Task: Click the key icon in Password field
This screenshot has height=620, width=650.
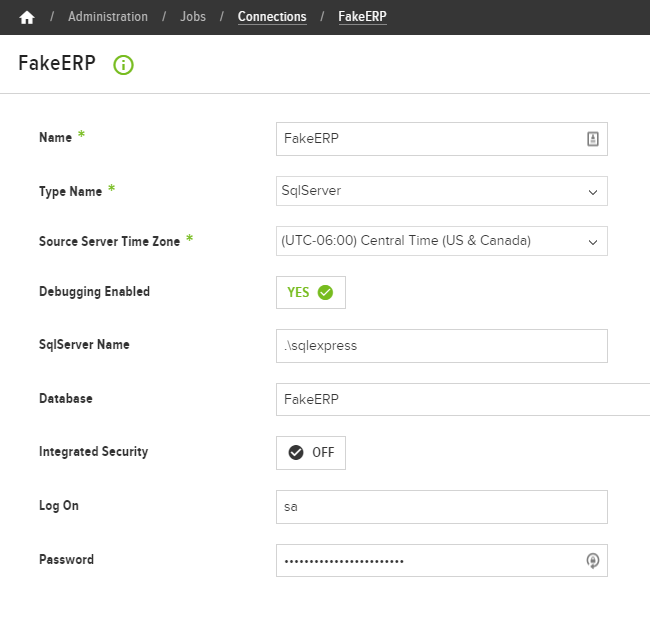Action: tap(593, 561)
